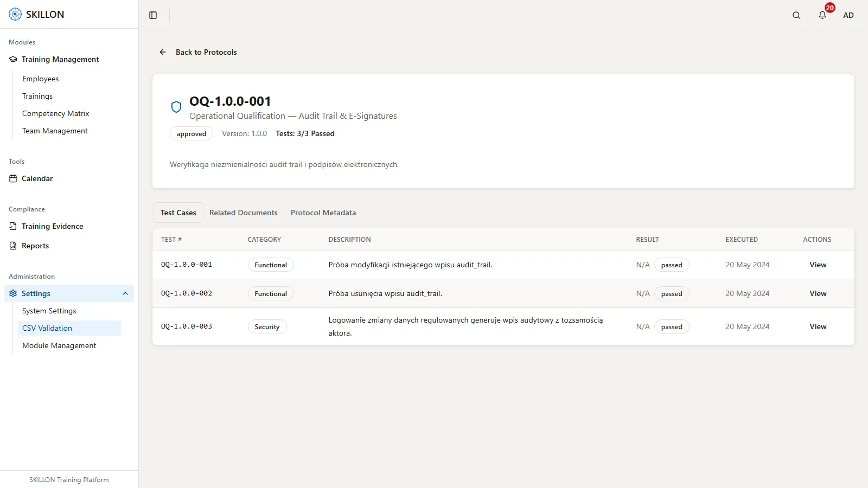This screenshot has height=488, width=868.
Task: View test case OQ-1.0.0-002
Action: coord(818,293)
